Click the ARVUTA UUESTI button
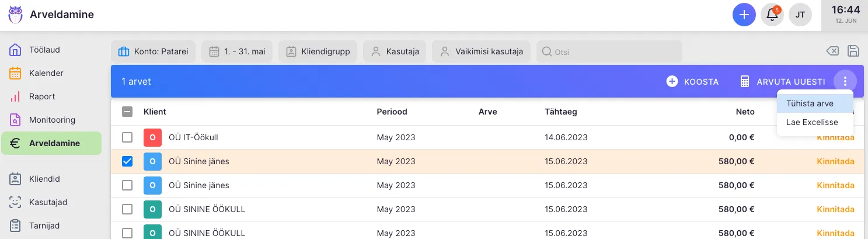Viewport: 868px width, 239px height. point(782,81)
